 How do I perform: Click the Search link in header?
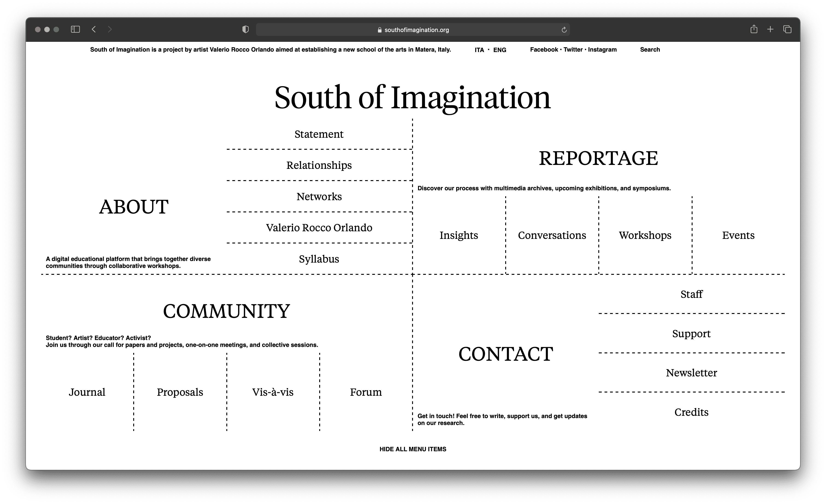click(x=650, y=50)
